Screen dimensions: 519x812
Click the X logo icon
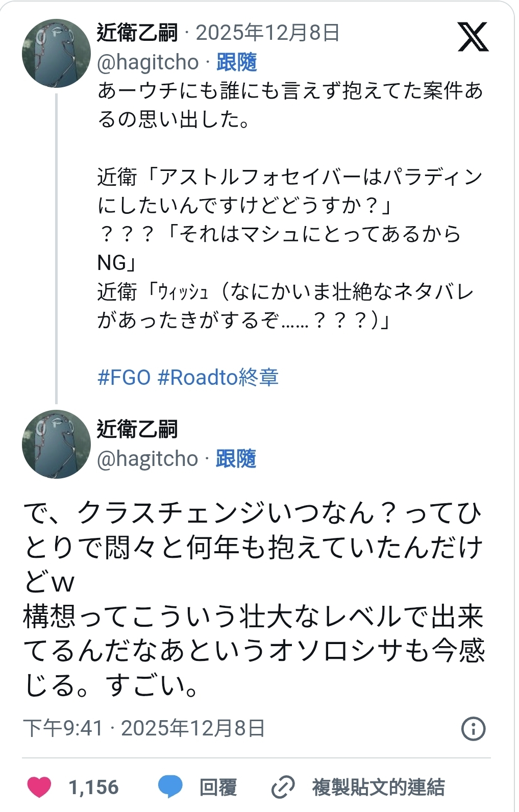473,37
